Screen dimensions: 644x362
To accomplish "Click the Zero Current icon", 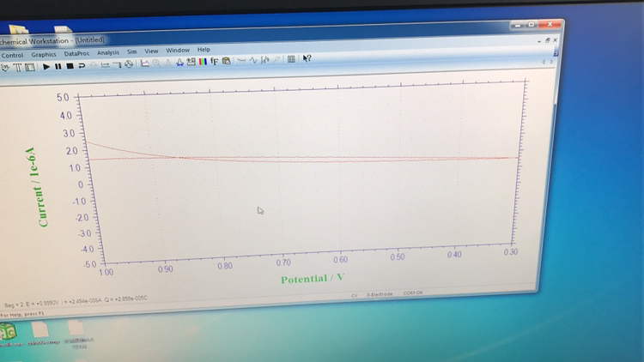I will point(94,65).
